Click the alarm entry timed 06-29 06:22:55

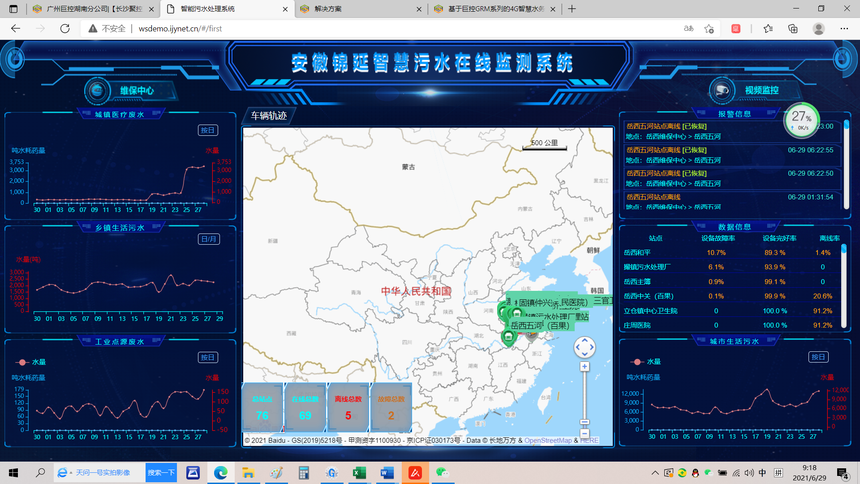(x=732, y=155)
